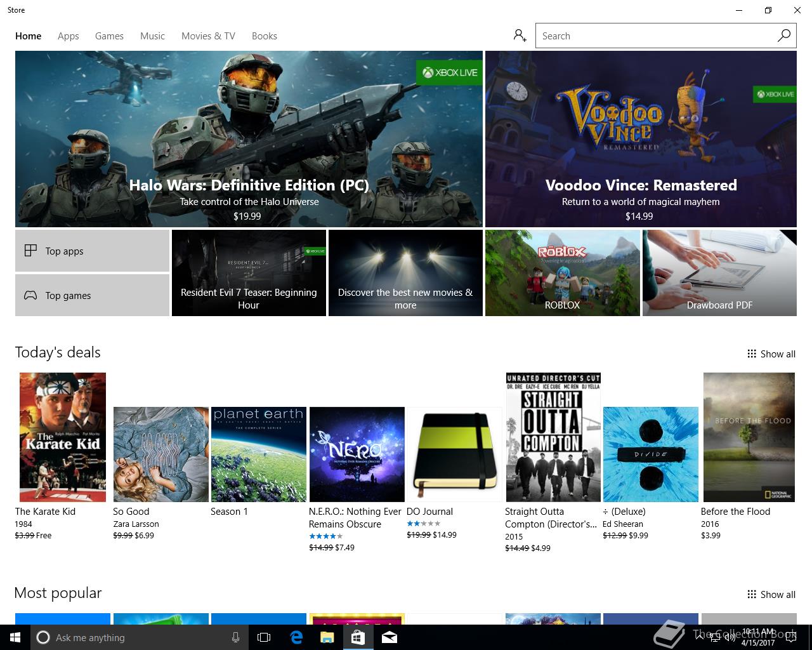Open the Windows Start menu
Screen dimensions: 812x650
click(x=15, y=637)
